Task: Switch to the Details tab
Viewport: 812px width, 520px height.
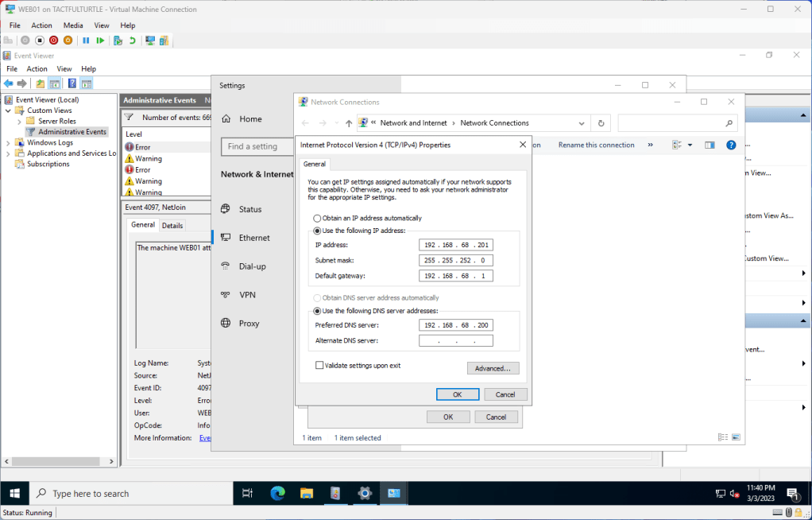Action: (x=172, y=226)
